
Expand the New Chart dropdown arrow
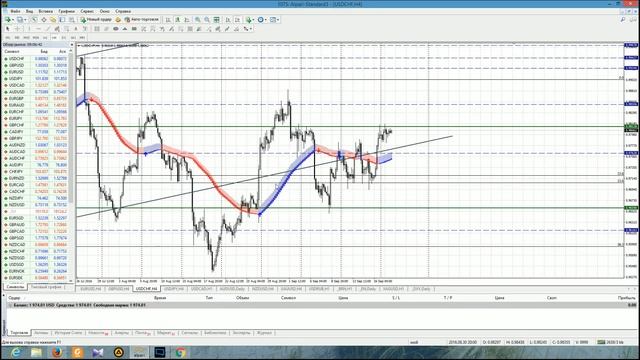[x=13, y=20]
